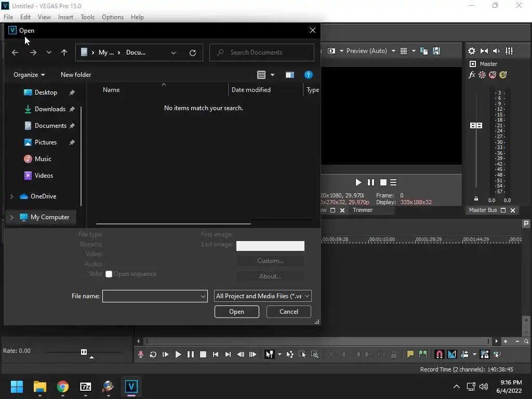Screen dimensions: 532x399
Task: Toggle Master solo button
Action: 503,75
